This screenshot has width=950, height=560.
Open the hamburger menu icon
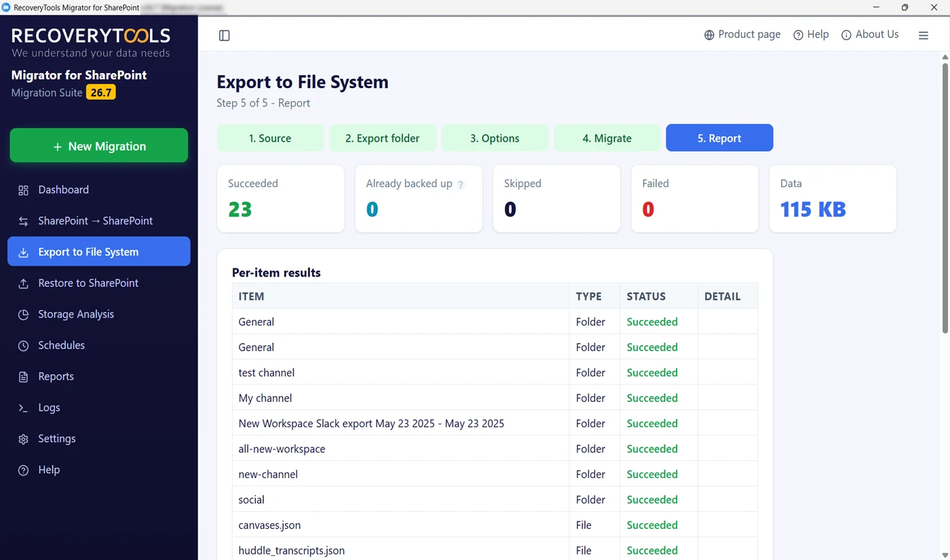tap(924, 35)
